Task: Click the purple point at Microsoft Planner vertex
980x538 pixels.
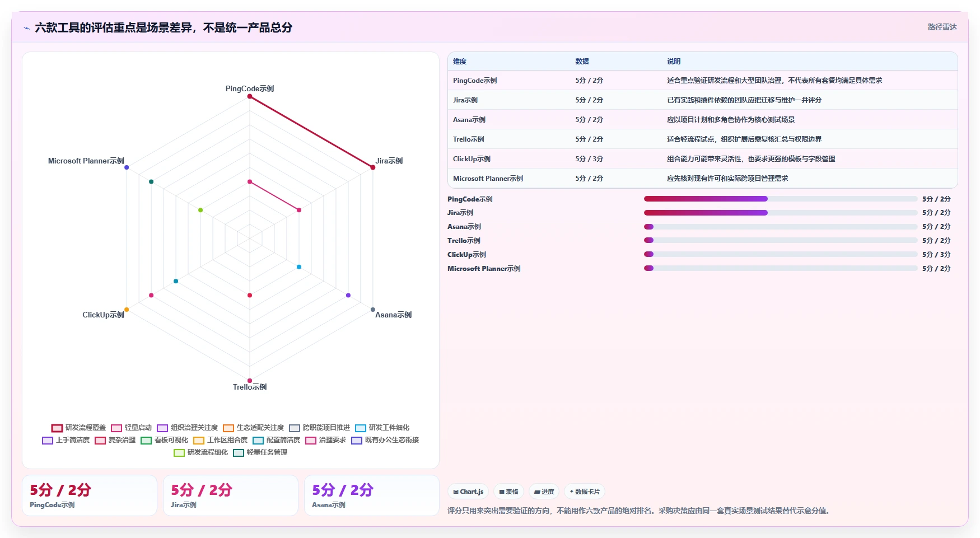Action: [x=127, y=167]
